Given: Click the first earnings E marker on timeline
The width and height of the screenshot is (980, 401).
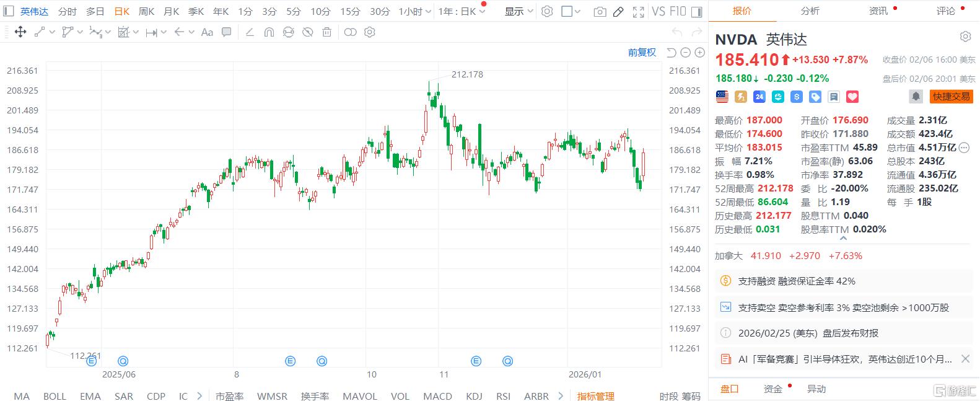Looking at the screenshot, I should (92, 360).
